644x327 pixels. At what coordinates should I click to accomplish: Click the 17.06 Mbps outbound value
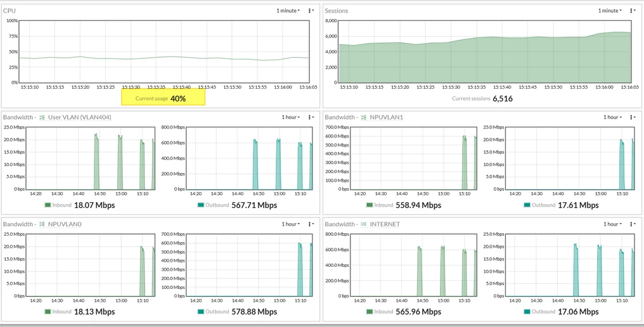(578, 312)
